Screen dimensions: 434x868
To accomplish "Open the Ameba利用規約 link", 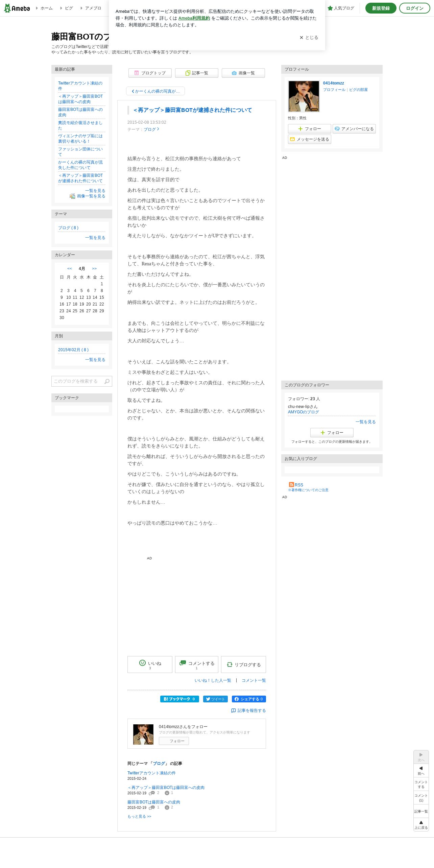I will [194, 18].
